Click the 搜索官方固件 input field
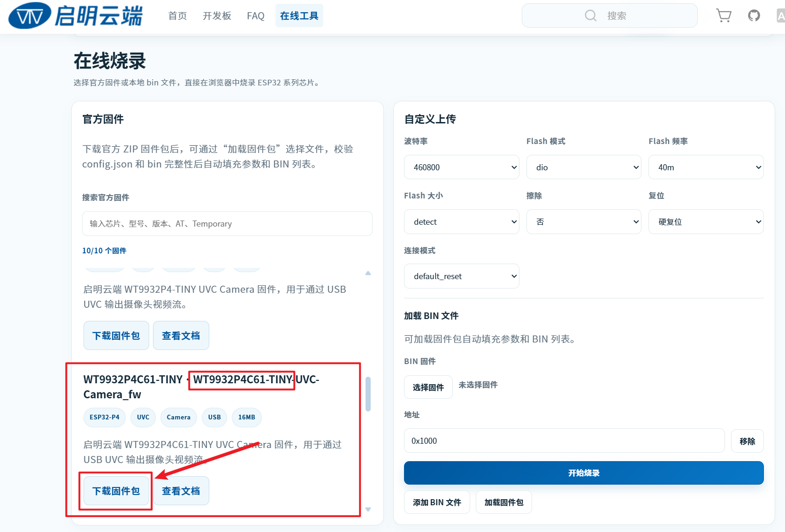This screenshot has height=532, width=785. coord(227,224)
